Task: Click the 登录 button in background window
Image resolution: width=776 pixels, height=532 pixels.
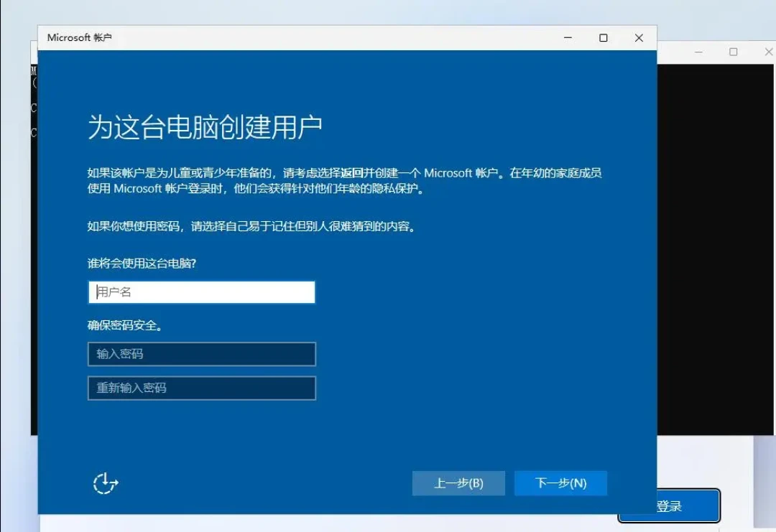Action: (x=688, y=506)
